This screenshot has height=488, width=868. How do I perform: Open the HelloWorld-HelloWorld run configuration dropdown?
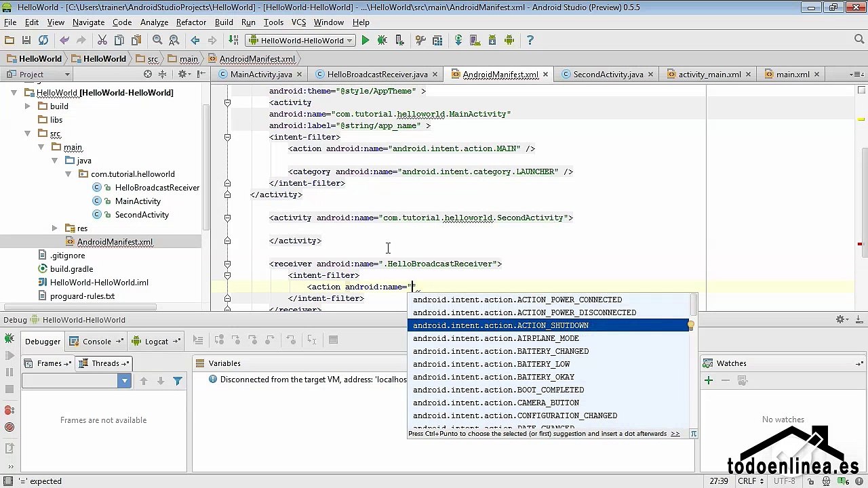point(302,41)
